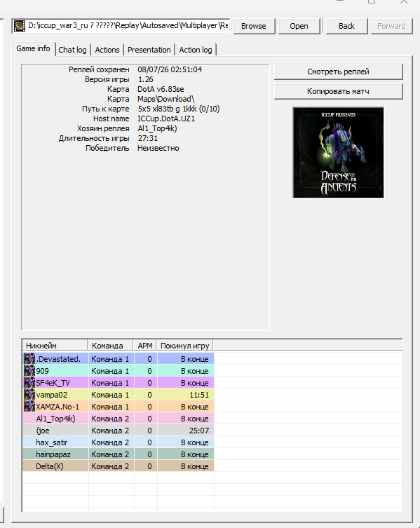The image size is (420, 528).
Task: Click the DotA map preview image
Action: tap(338, 153)
